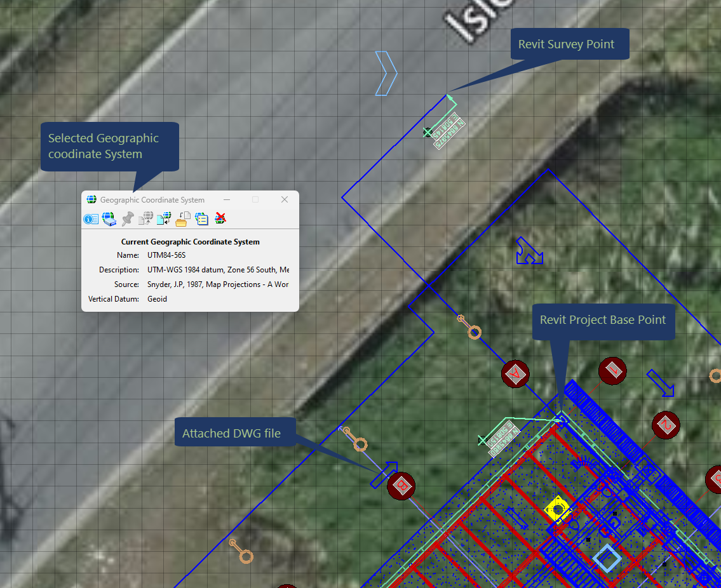Click the Revit Survey Point callout
This screenshot has height=588, width=721.
(x=569, y=44)
